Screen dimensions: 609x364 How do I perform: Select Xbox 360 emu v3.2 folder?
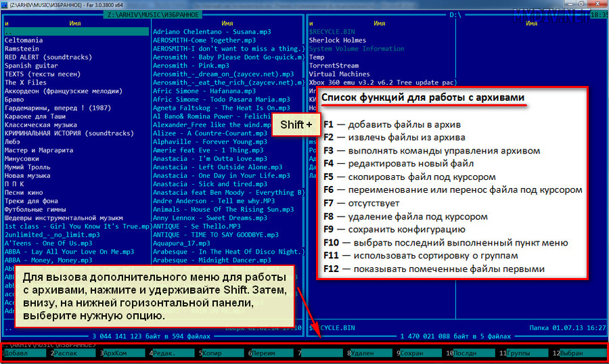click(x=383, y=83)
